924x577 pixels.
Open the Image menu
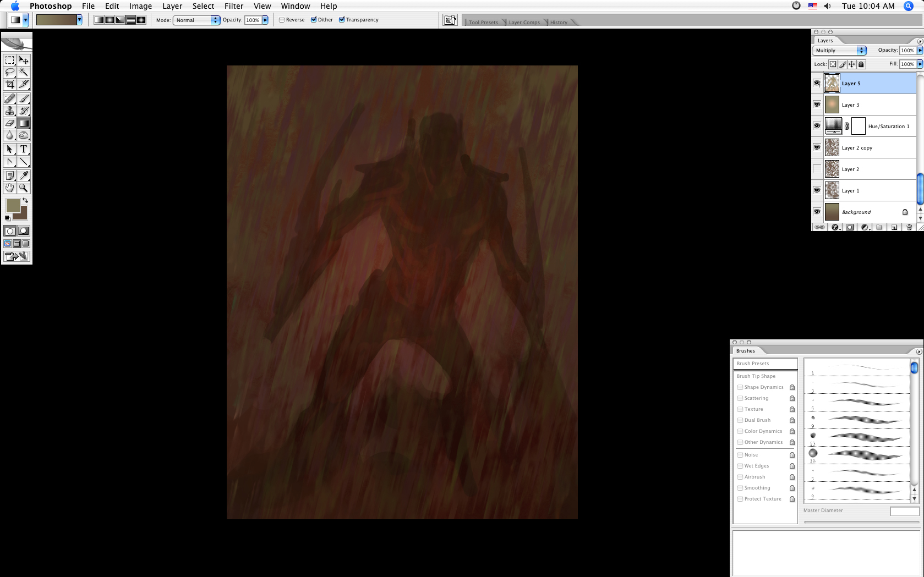[x=140, y=6]
